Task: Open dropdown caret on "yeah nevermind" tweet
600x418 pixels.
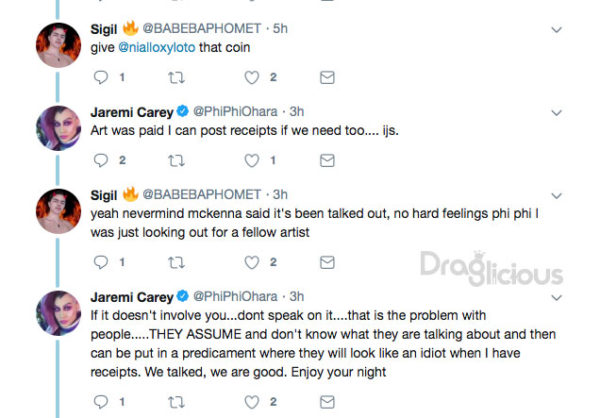Action: [x=576, y=193]
